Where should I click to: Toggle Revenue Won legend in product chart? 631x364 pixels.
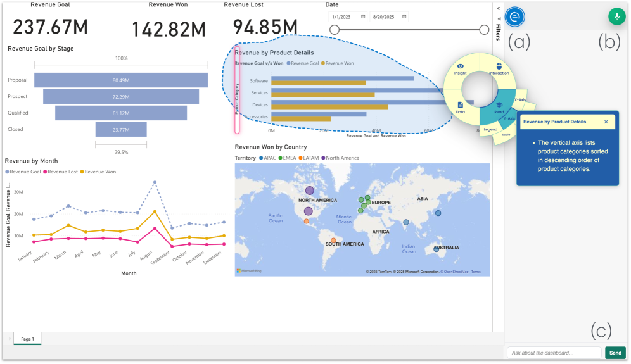pyautogui.click(x=338, y=63)
